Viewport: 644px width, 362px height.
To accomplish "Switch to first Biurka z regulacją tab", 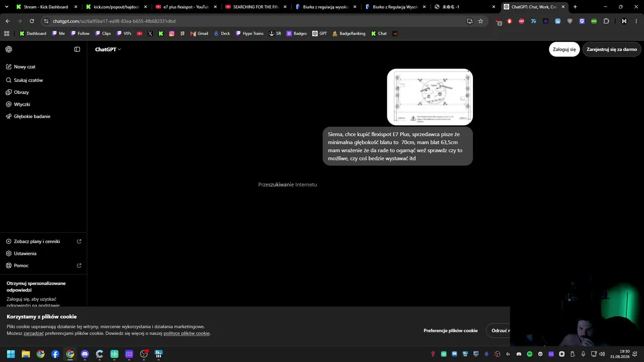I will click(325, 7).
